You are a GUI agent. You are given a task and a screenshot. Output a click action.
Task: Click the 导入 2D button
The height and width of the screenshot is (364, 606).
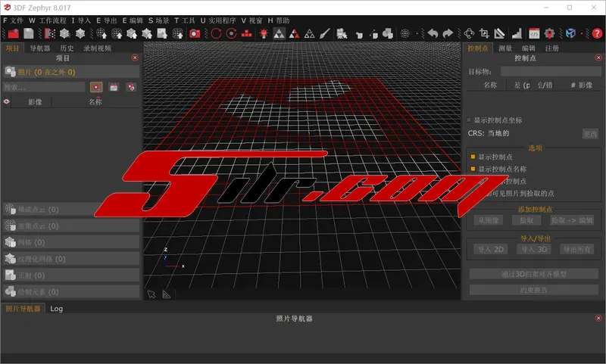(x=491, y=250)
